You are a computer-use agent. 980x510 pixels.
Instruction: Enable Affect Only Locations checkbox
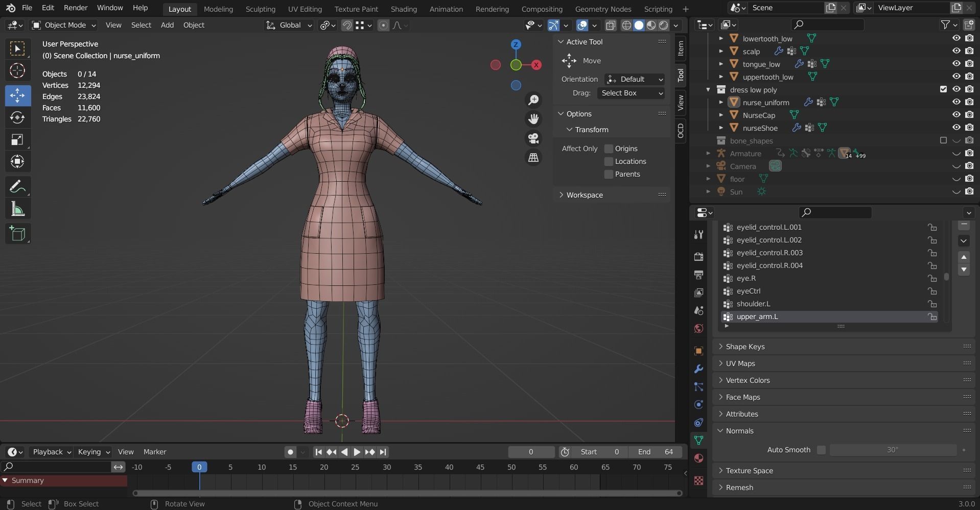pyautogui.click(x=609, y=161)
